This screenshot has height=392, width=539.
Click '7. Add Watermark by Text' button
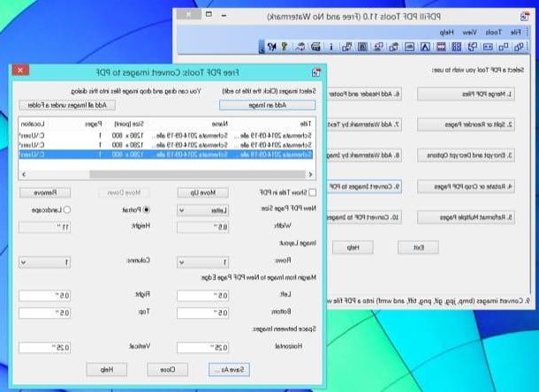(364, 124)
